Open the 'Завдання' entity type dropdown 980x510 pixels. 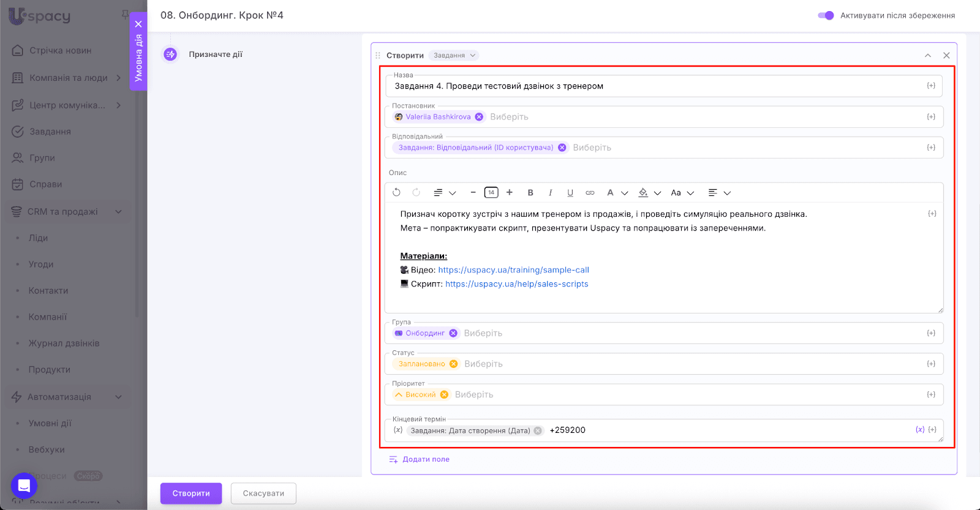pyautogui.click(x=454, y=56)
